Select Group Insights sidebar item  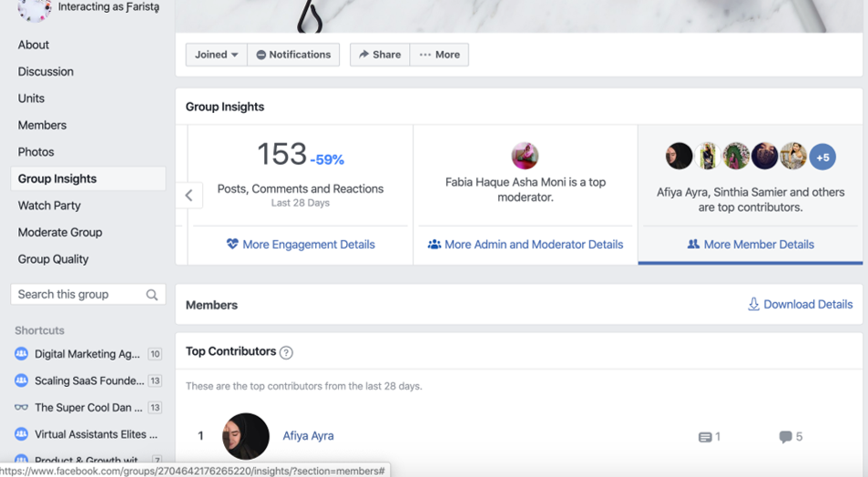[88, 178]
